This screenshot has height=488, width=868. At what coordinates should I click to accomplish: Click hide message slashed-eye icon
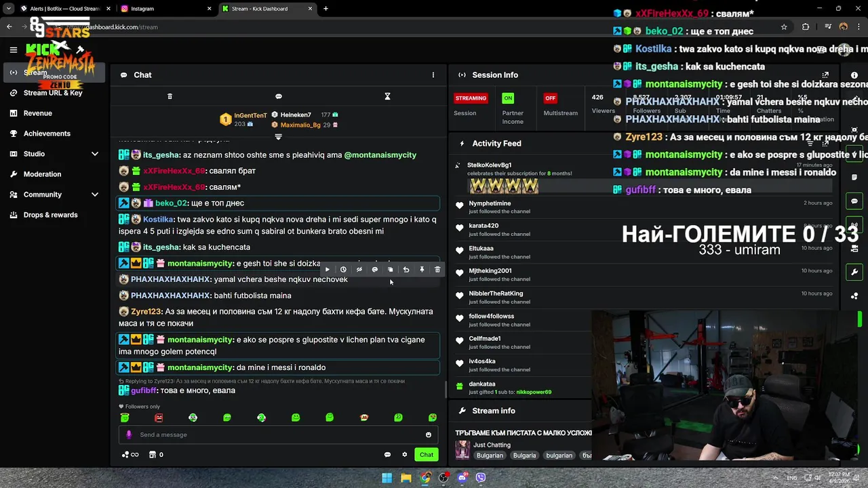[x=359, y=270]
